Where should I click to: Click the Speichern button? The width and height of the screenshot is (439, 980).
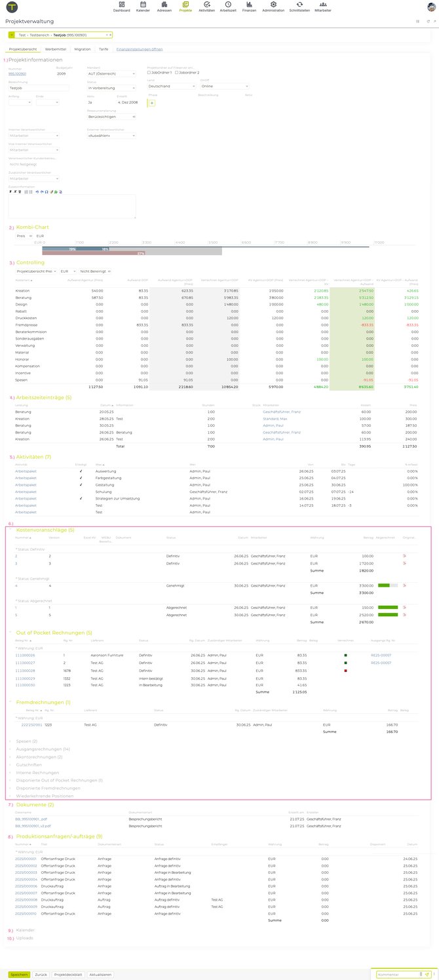(19, 974)
